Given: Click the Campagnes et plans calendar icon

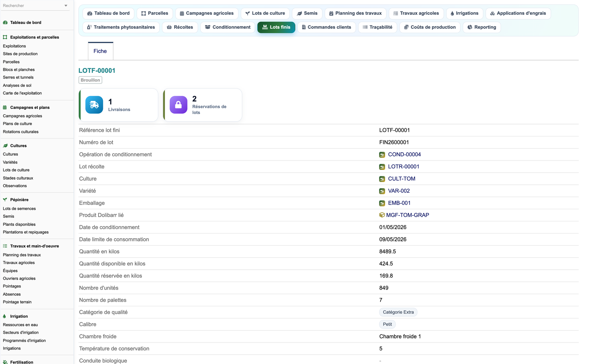Looking at the screenshot, I should click(5, 107).
